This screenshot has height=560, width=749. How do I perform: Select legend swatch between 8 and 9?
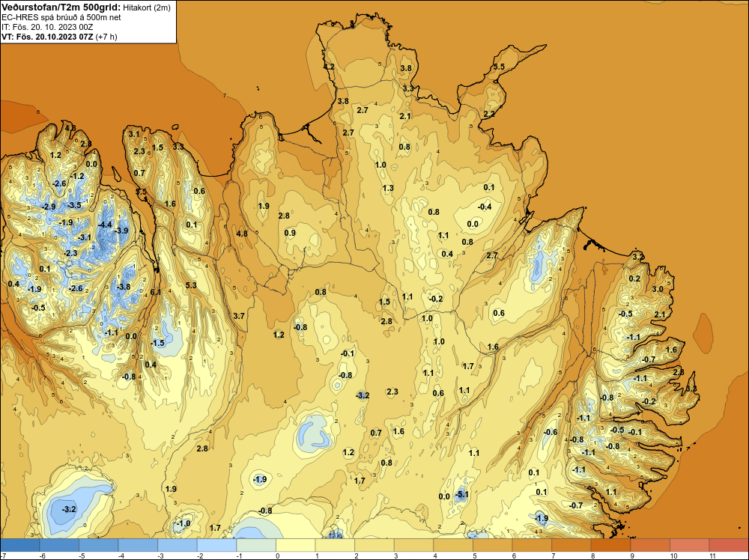(x=610, y=545)
